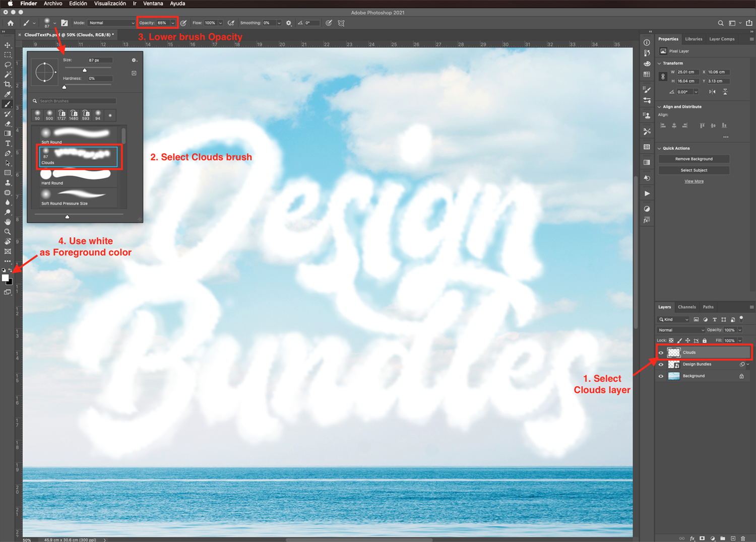The height and width of the screenshot is (542, 756).
Task: Collapse Align and Distribute section
Action: click(x=659, y=107)
